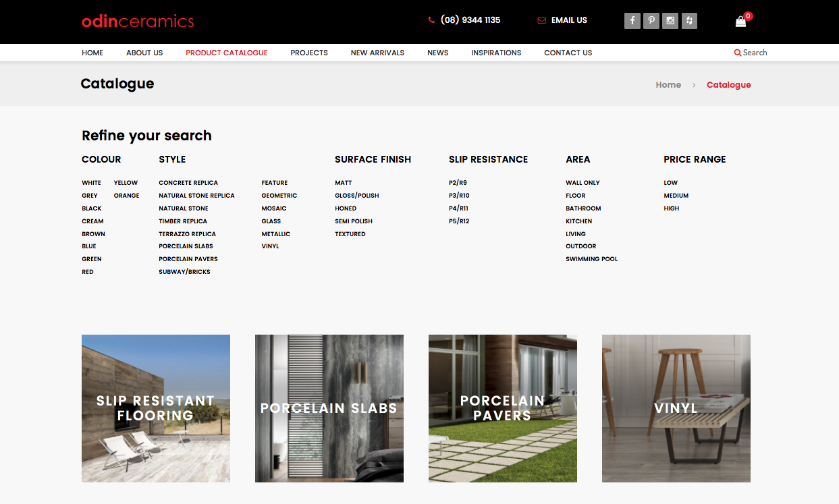Click the Catalogue breadcrumb link
The image size is (839, 504).
[x=729, y=85]
